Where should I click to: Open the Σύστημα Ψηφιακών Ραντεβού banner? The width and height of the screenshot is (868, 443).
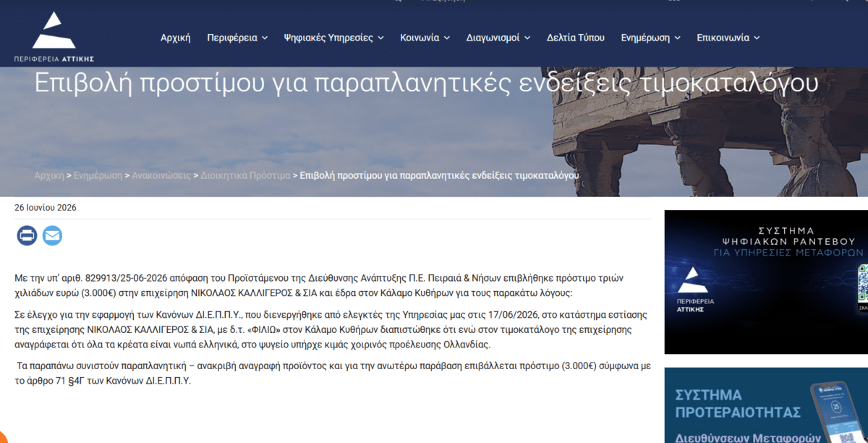click(x=766, y=282)
